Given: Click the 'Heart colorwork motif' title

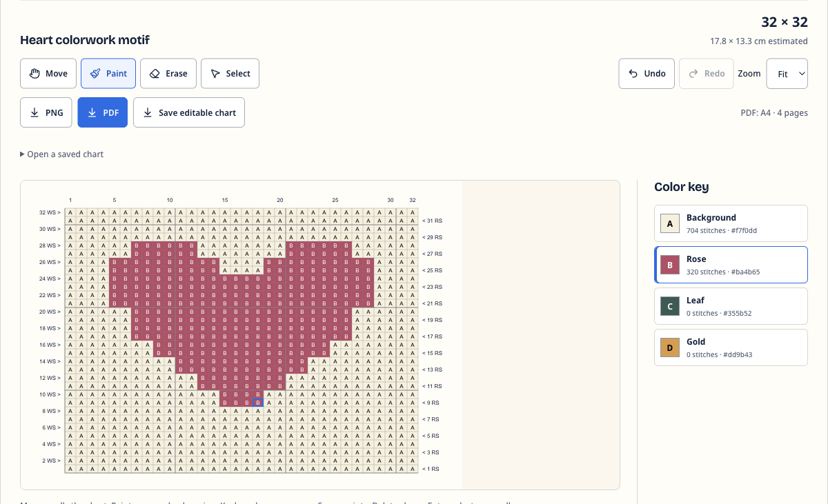Looking at the screenshot, I should pyautogui.click(x=85, y=40).
